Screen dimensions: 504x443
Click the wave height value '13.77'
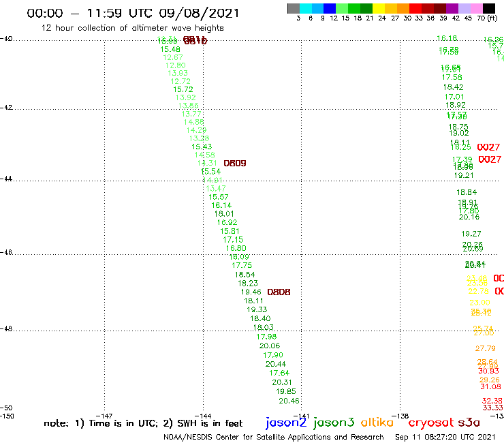pos(191,114)
